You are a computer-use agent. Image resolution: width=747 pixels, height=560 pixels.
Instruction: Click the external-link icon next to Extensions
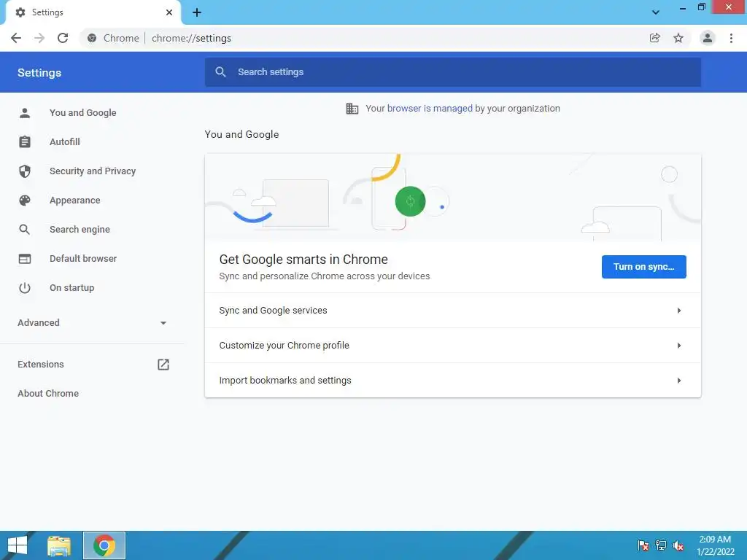coord(163,365)
